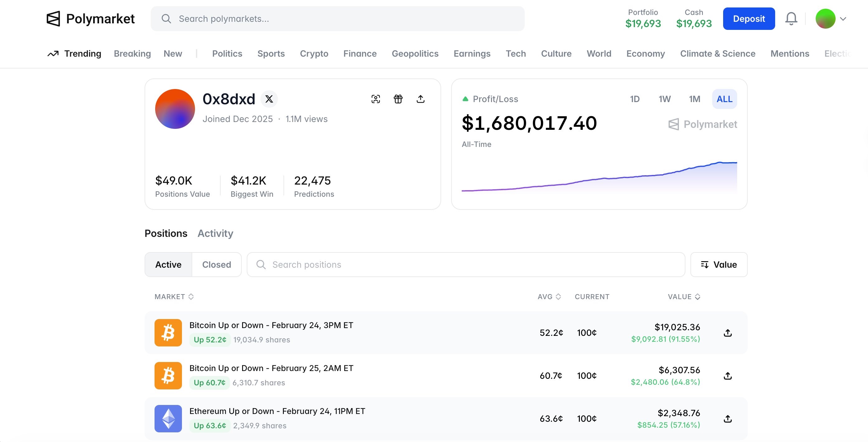Image resolution: width=868 pixels, height=442 pixels.
Task: Select the 1D profit/loss range
Action: pyautogui.click(x=635, y=99)
